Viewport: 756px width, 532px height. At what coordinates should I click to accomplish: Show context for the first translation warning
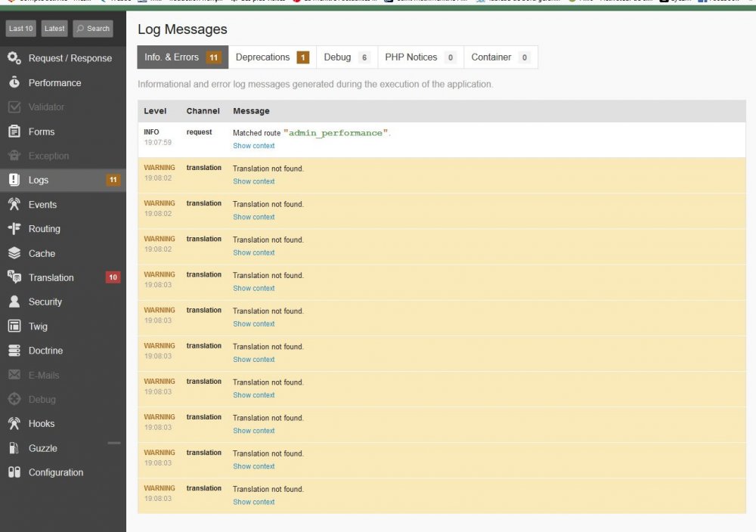[253, 181]
